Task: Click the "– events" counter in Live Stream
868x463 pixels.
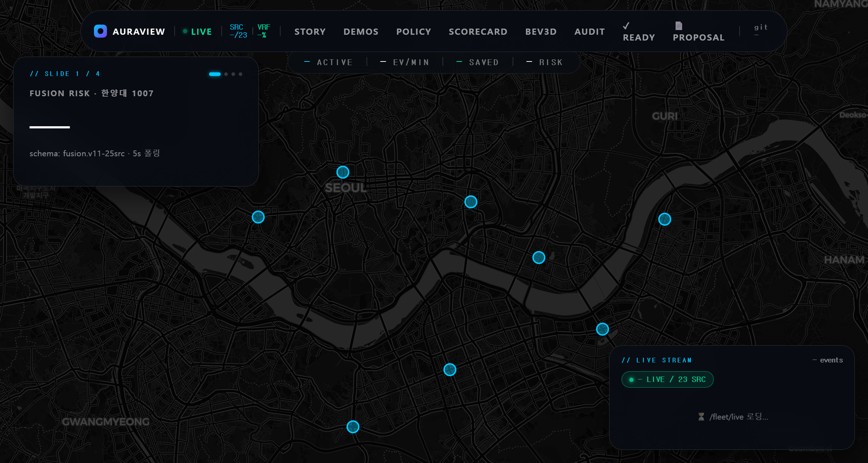Action: (827, 360)
